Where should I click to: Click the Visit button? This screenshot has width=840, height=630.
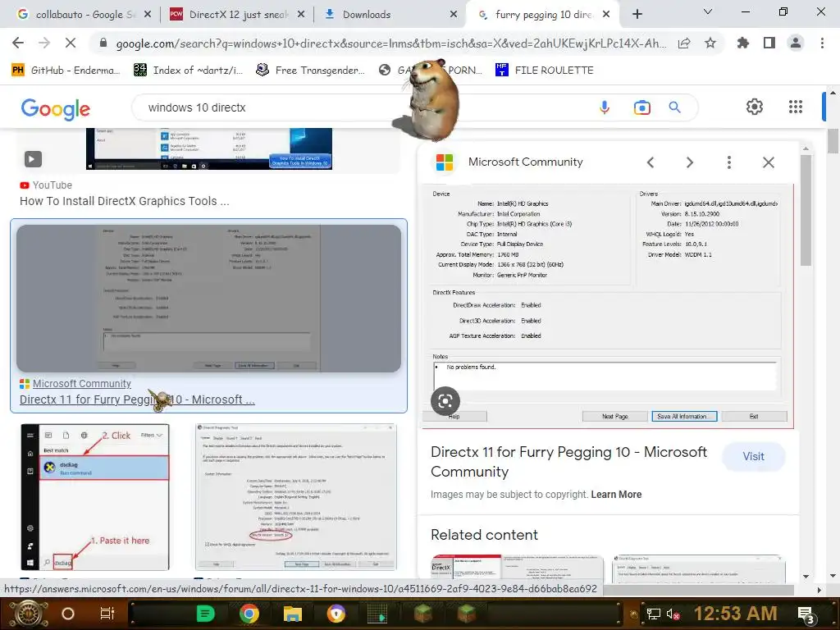click(x=753, y=456)
